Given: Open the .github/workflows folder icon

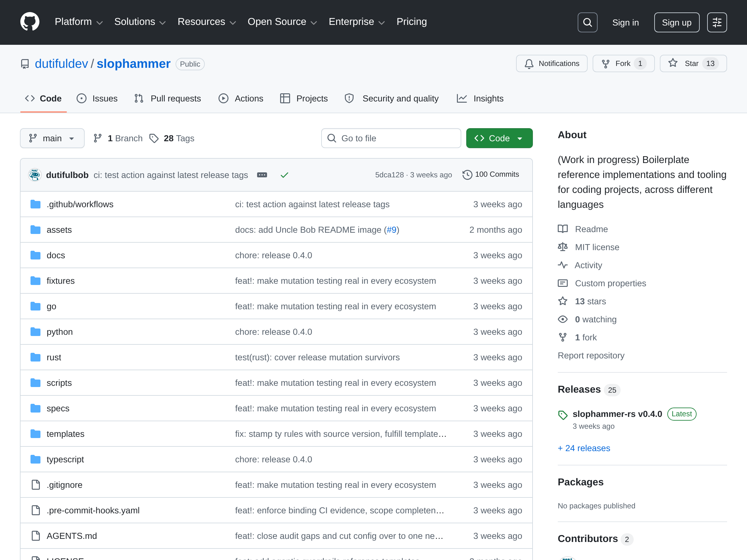Looking at the screenshot, I should pyautogui.click(x=35, y=204).
